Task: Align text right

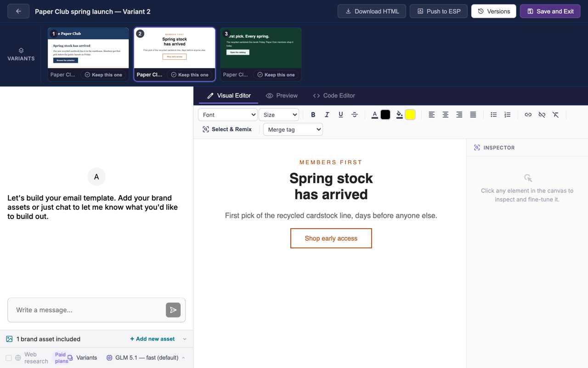Action: coord(459,115)
